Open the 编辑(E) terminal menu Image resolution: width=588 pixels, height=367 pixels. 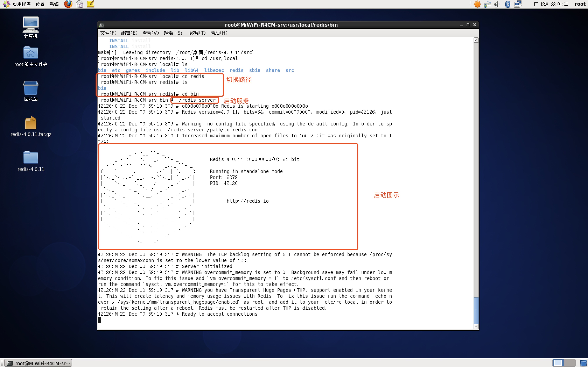pyautogui.click(x=129, y=33)
